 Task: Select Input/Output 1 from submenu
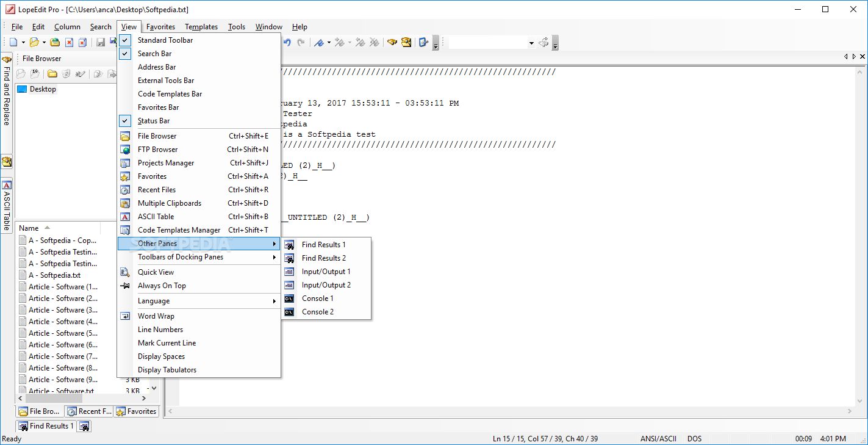(326, 272)
